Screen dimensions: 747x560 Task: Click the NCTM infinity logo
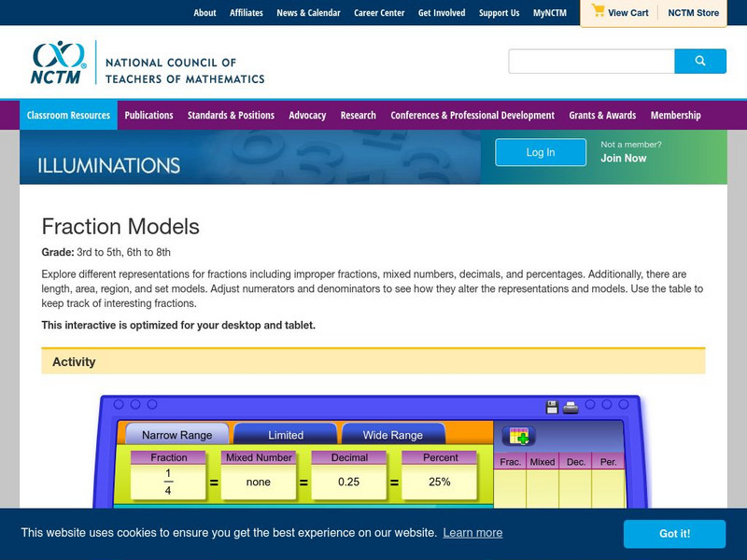(x=59, y=63)
